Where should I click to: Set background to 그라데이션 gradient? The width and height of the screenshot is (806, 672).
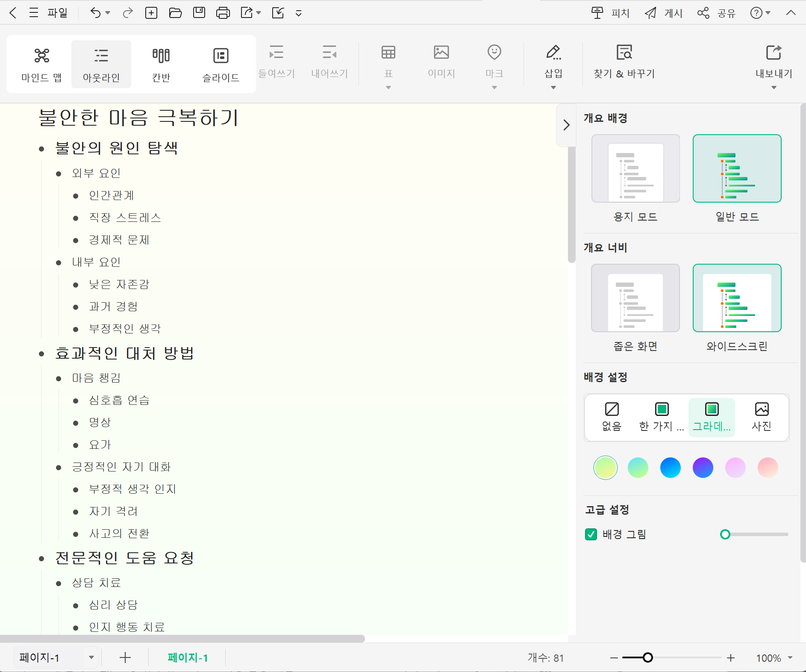(712, 417)
